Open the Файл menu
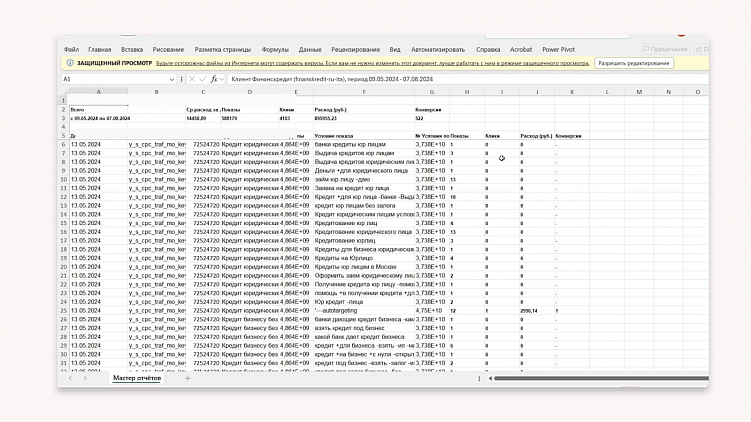This screenshot has height=422, width=751. pos(71,49)
